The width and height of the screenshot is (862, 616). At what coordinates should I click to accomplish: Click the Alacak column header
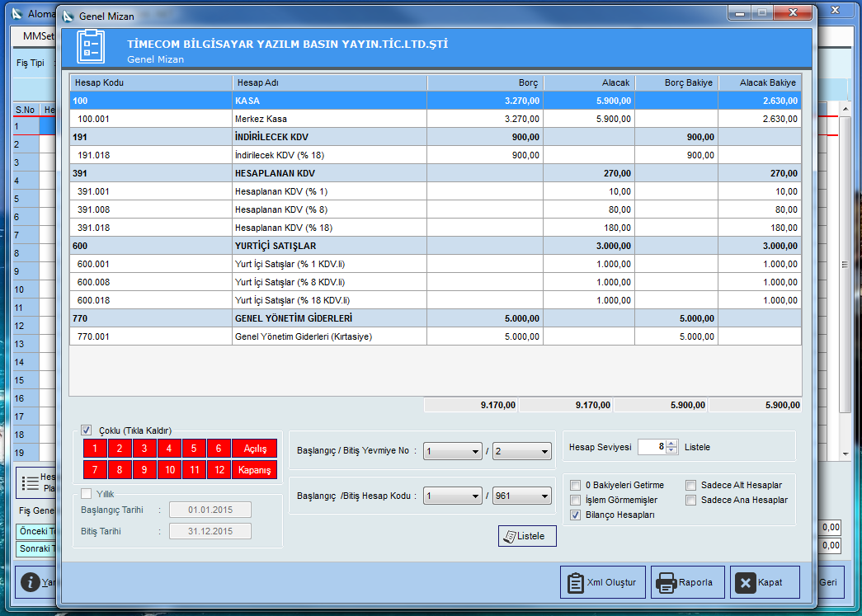(589, 83)
